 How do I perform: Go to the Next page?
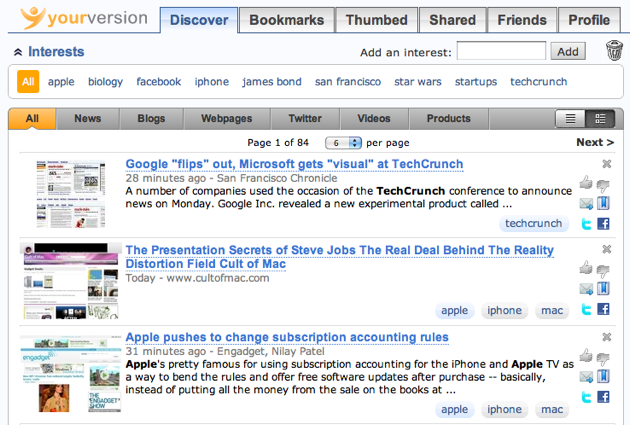(595, 143)
